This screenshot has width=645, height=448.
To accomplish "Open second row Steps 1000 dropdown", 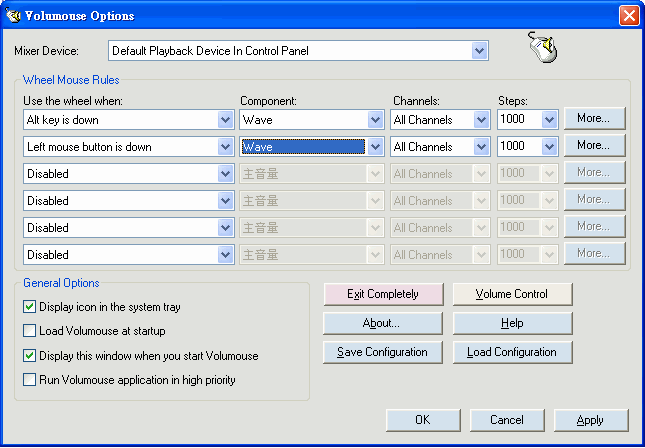I will (549, 147).
